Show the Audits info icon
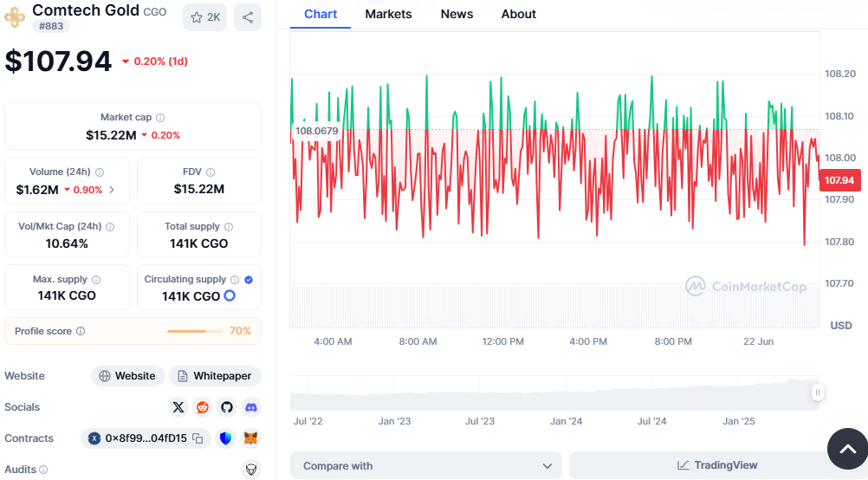The height and width of the screenshot is (480, 868). [x=43, y=470]
